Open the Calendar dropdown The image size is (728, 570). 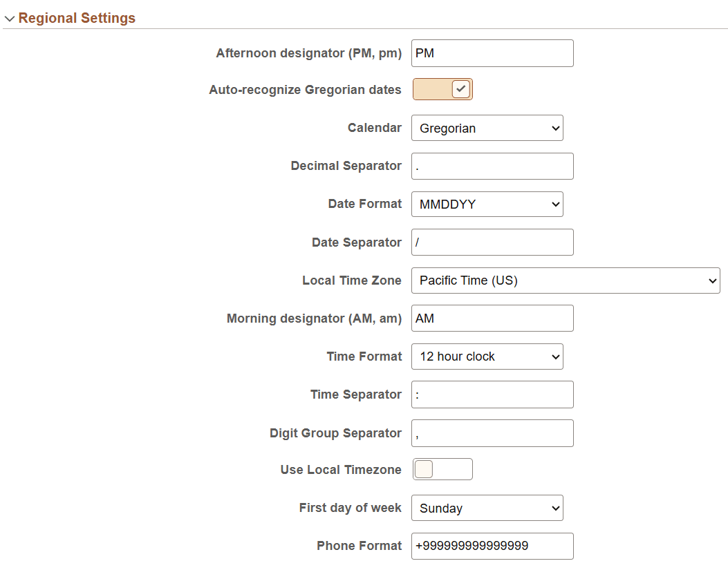[x=487, y=128]
